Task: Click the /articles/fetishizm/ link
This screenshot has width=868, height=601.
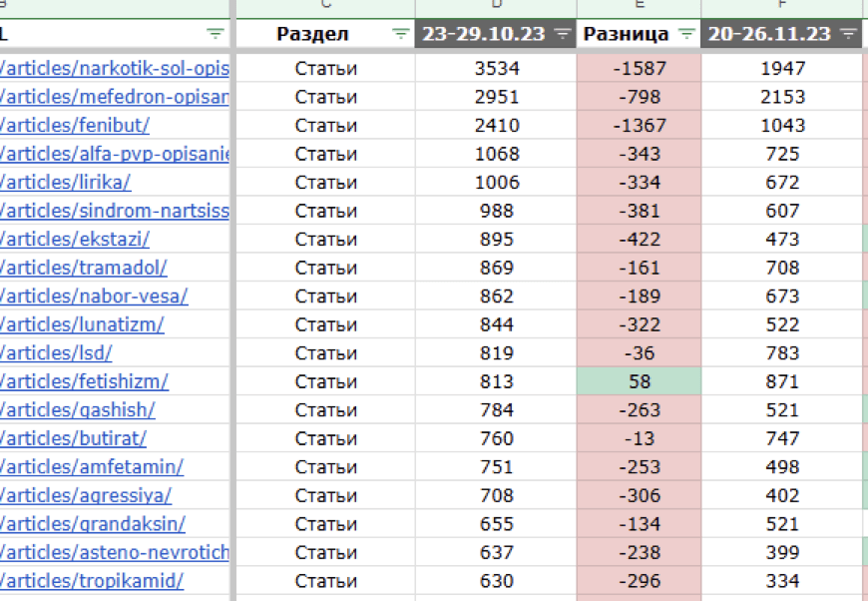Action: pos(85,381)
